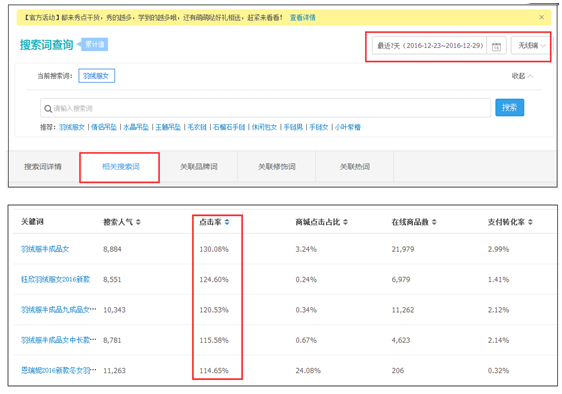
Task: Open the 查看详情 link in banner
Action: click(x=303, y=18)
